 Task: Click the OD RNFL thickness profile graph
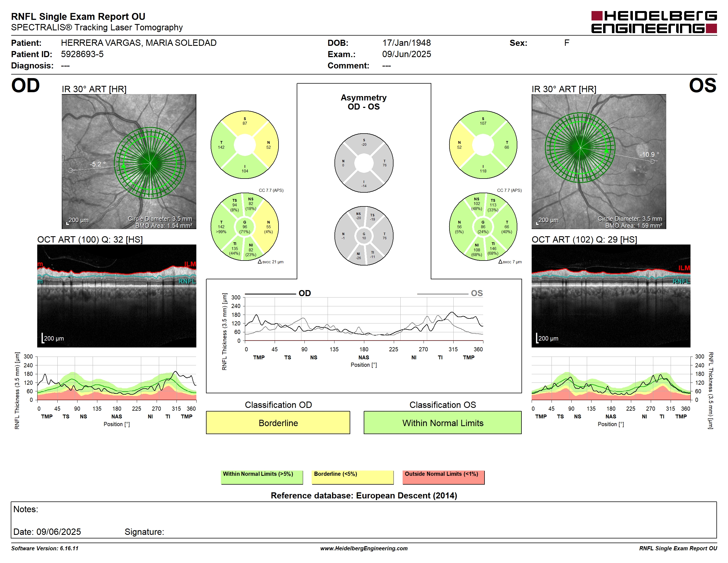[117, 378]
